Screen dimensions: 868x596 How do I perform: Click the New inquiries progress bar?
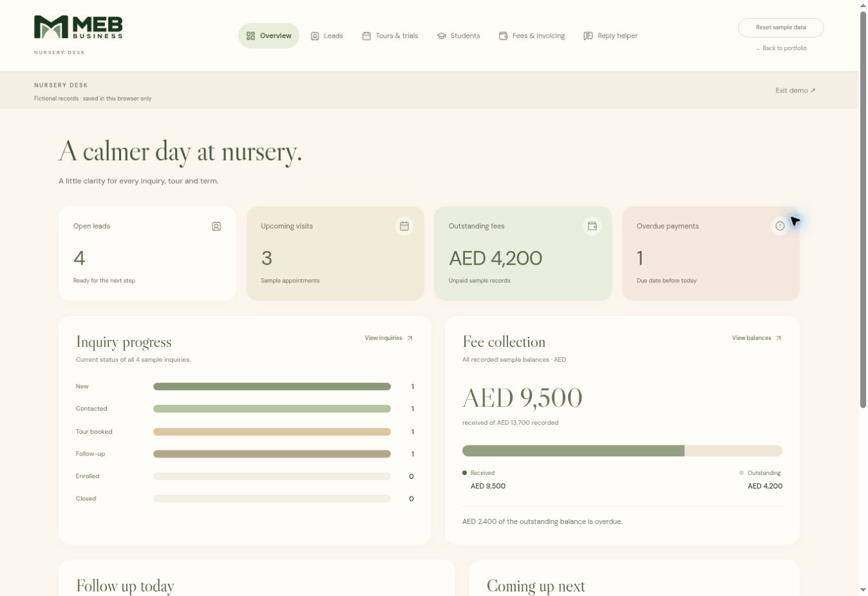click(272, 387)
